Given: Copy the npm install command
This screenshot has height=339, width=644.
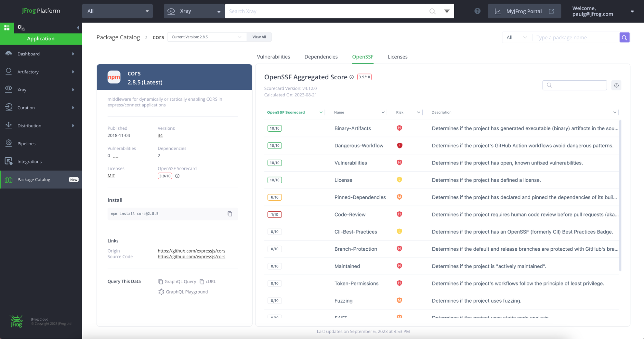Looking at the screenshot, I should pyautogui.click(x=230, y=214).
